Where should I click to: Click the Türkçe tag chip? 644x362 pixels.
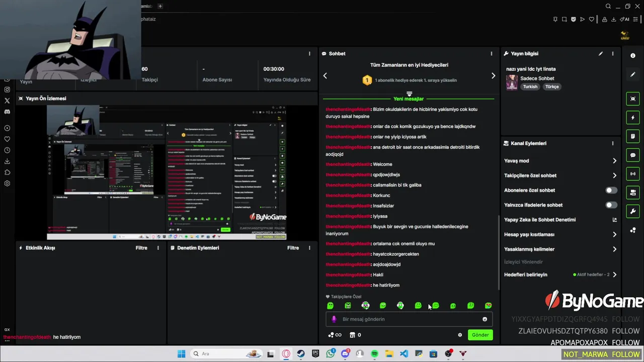pyautogui.click(x=552, y=86)
